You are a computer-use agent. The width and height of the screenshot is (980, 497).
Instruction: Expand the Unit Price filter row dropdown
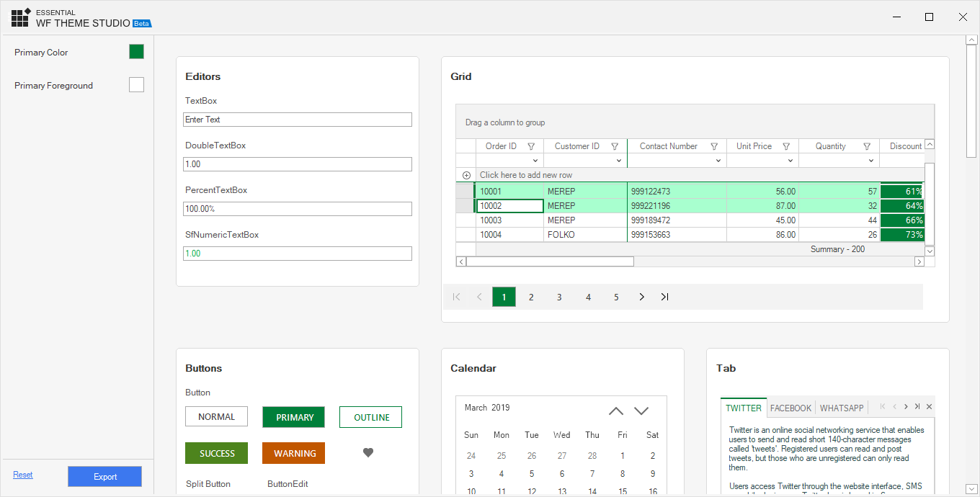790,161
